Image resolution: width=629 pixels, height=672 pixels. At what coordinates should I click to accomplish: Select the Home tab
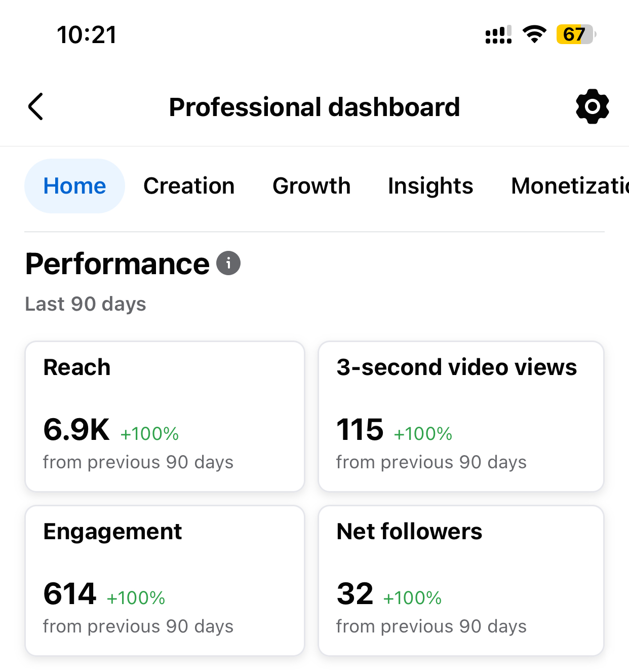coord(74,186)
